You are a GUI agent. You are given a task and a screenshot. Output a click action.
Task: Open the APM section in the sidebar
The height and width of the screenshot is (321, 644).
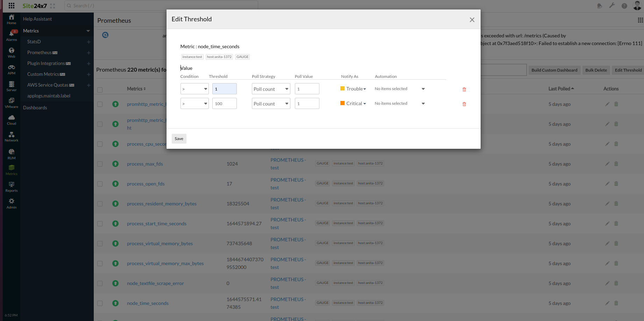click(11, 68)
